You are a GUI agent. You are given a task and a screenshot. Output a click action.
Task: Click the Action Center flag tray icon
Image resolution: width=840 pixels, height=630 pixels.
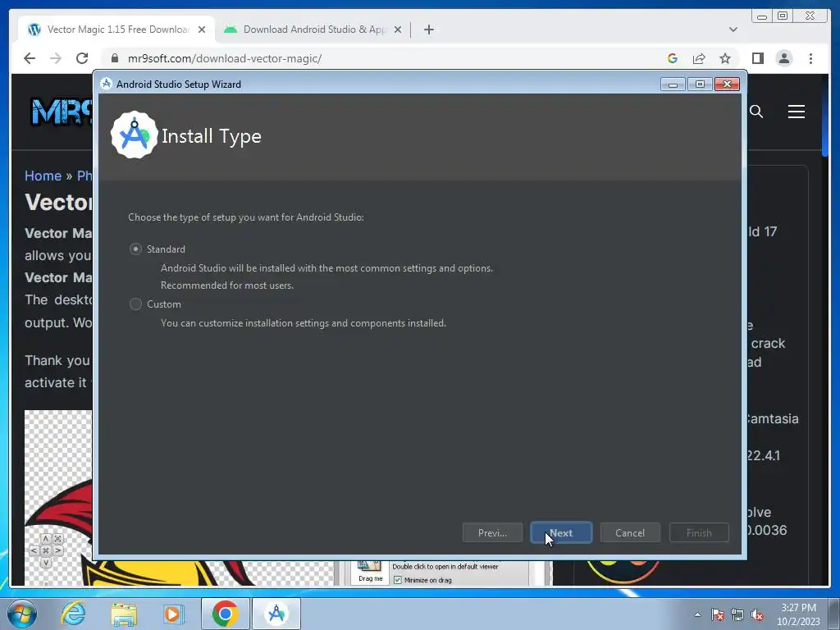click(718, 614)
